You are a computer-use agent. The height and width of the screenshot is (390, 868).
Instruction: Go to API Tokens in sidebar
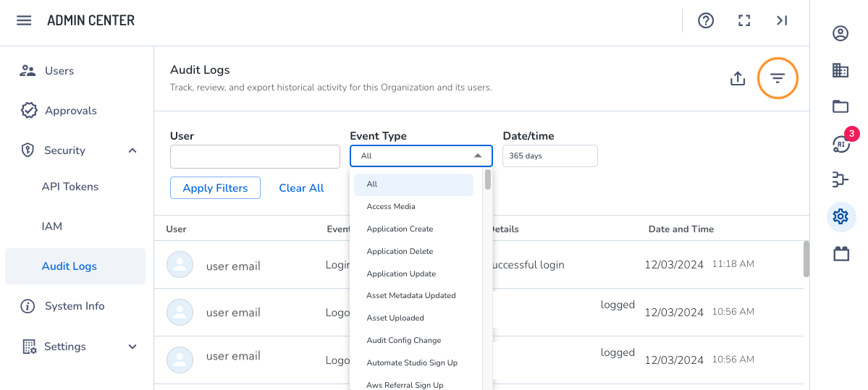[x=70, y=187]
